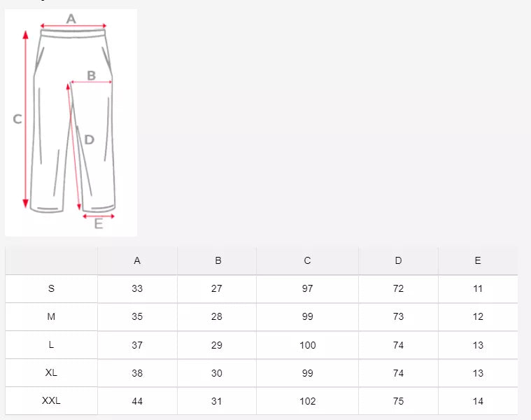Select column header C in the size table

pos(307,260)
